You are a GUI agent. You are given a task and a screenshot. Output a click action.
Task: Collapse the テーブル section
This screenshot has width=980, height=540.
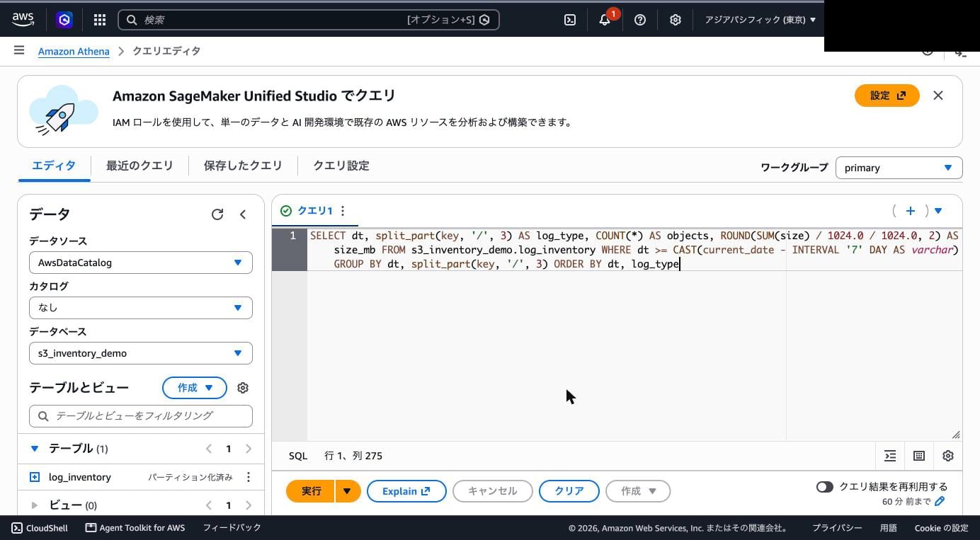tap(35, 449)
